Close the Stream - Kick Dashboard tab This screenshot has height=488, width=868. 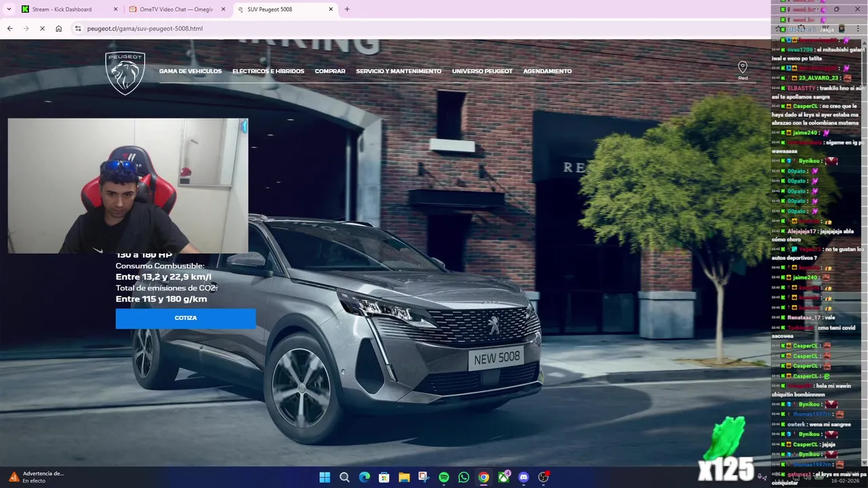click(x=115, y=9)
